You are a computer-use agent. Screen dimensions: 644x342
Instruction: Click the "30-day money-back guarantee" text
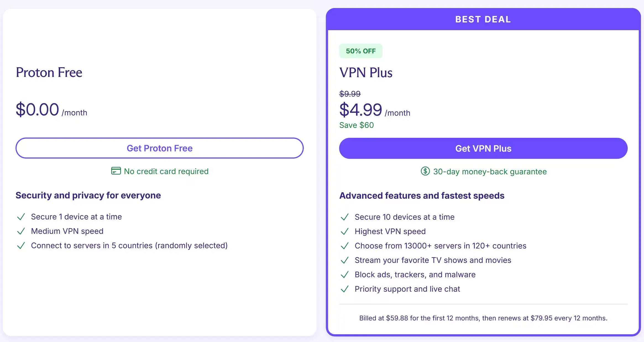(490, 172)
